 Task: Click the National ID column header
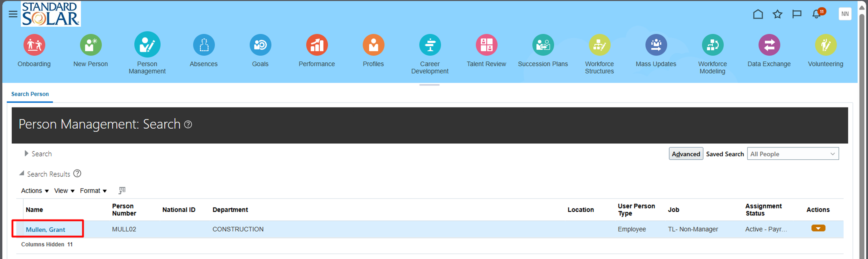[x=179, y=210]
